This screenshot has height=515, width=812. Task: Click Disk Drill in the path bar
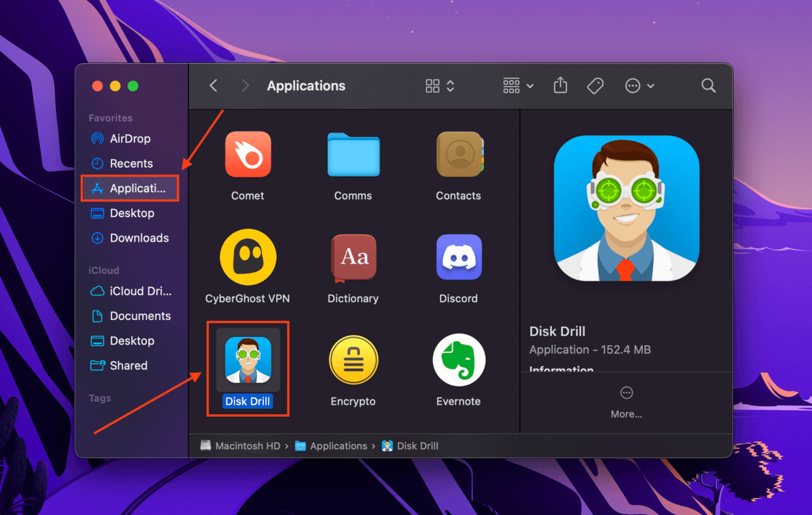[410, 446]
